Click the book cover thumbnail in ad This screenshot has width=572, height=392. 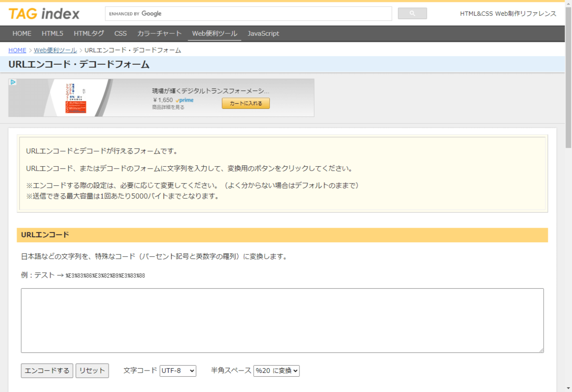tap(76, 98)
